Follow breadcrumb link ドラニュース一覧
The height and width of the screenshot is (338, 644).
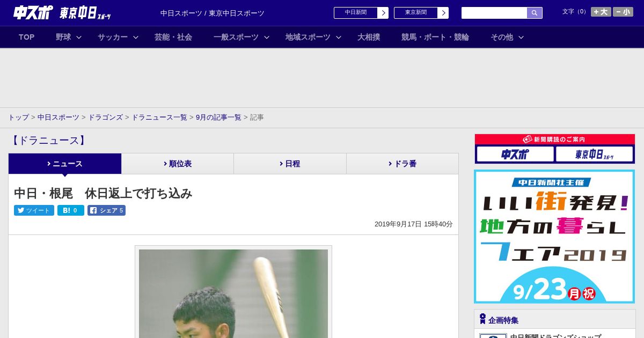click(159, 117)
